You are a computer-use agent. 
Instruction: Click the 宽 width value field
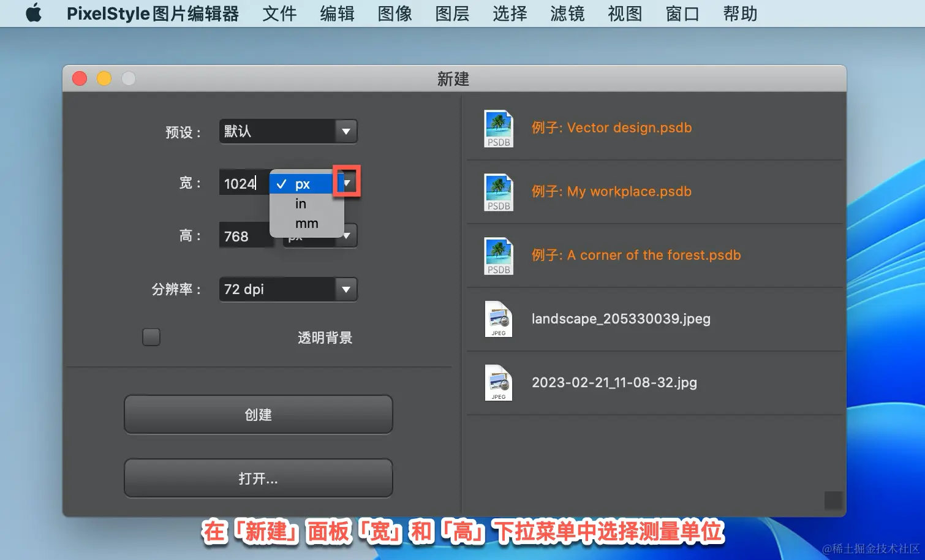244,183
